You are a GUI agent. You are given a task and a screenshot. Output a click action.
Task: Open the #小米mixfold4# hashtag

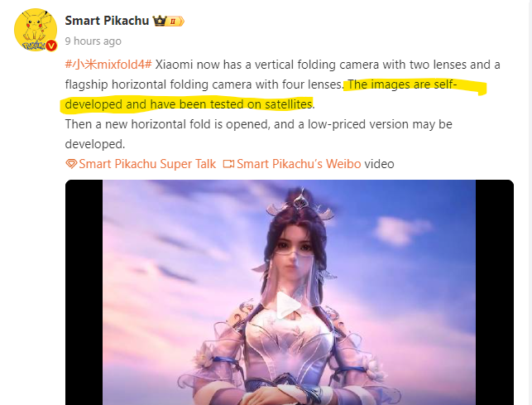[108, 65]
